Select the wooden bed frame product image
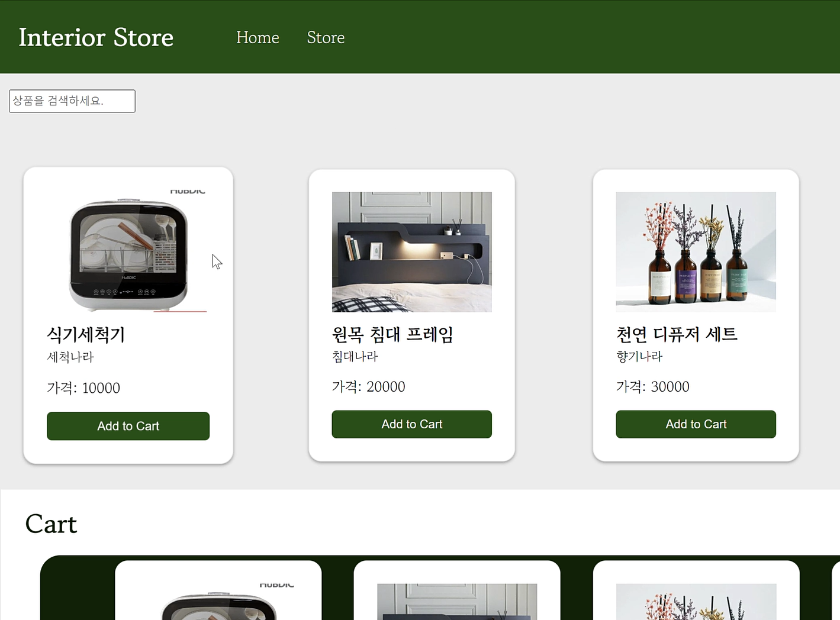This screenshot has width=840, height=620. [x=412, y=252]
